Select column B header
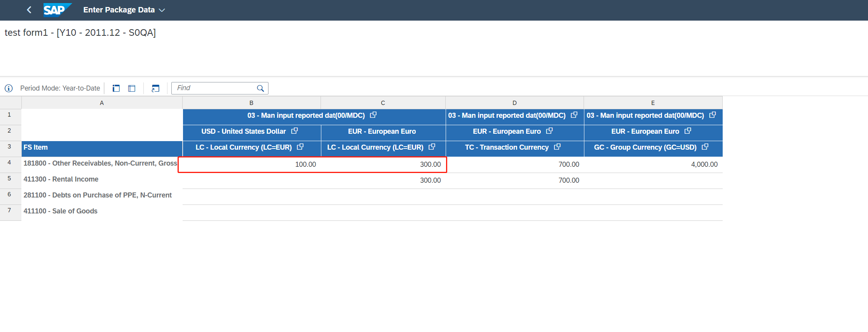Image resolution: width=868 pixels, height=332 pixels. (x=251, y=103)
